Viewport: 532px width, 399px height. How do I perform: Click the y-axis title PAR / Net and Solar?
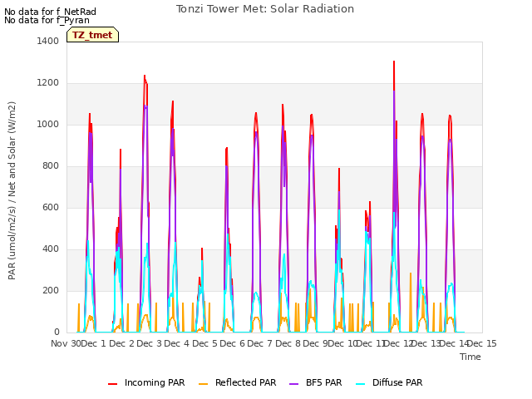(12, 190)
